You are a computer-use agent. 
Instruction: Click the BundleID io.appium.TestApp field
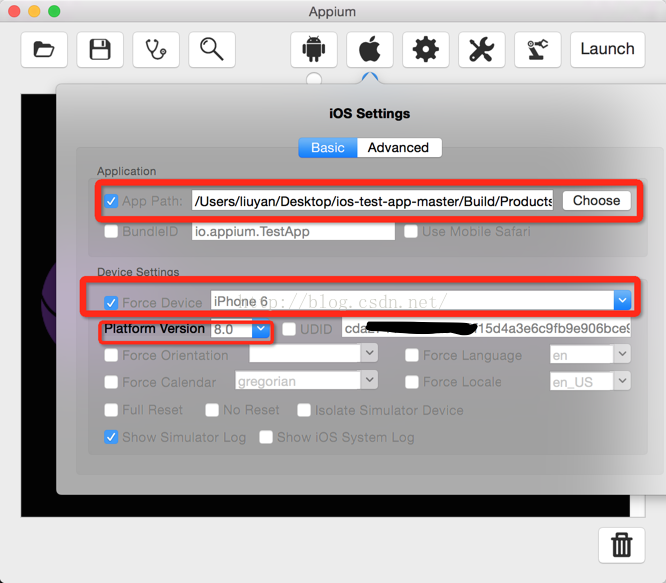point(293,231)
